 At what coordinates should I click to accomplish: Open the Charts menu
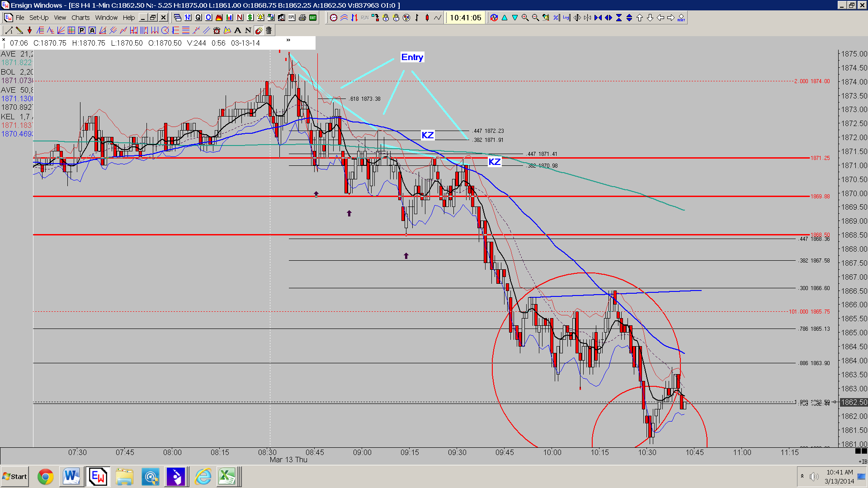coord(80,18)
